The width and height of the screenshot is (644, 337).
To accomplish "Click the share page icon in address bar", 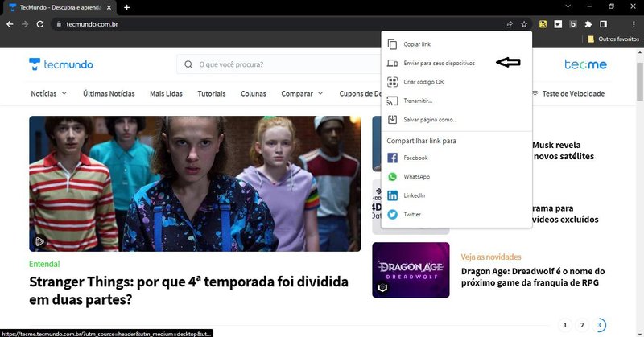I will pos(509,24).
